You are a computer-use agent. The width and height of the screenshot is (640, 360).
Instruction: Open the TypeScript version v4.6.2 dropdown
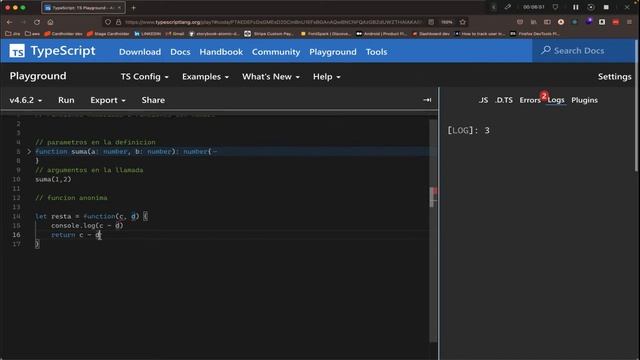point(26,100)
